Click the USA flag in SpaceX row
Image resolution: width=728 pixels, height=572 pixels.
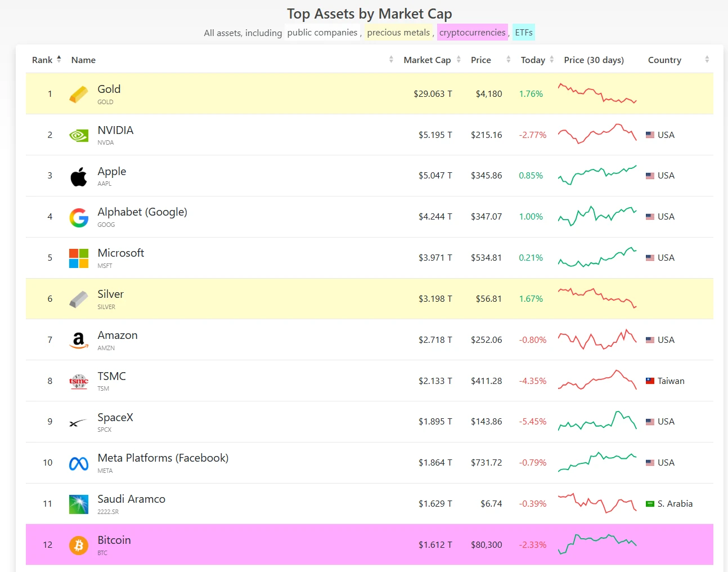pos(650,422)
